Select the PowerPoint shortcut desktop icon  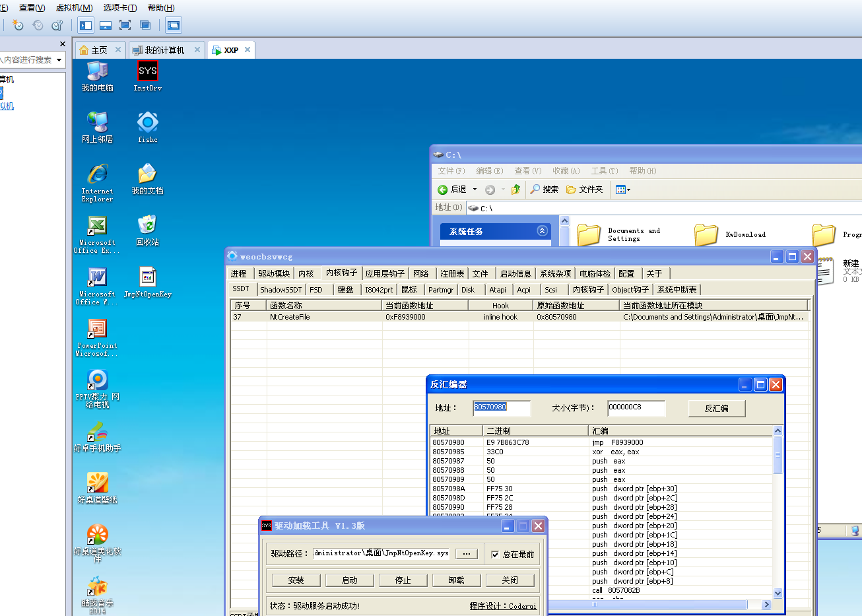click(x=97, y=337)
